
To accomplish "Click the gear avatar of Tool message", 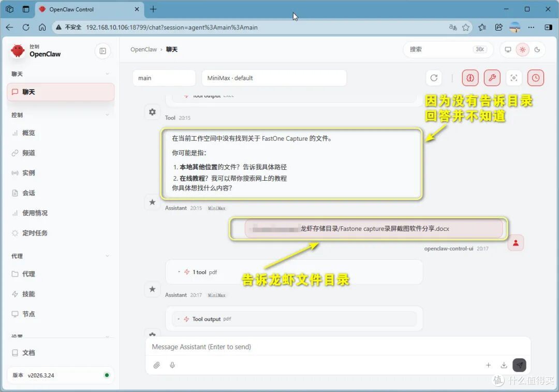I will (152, 112).
